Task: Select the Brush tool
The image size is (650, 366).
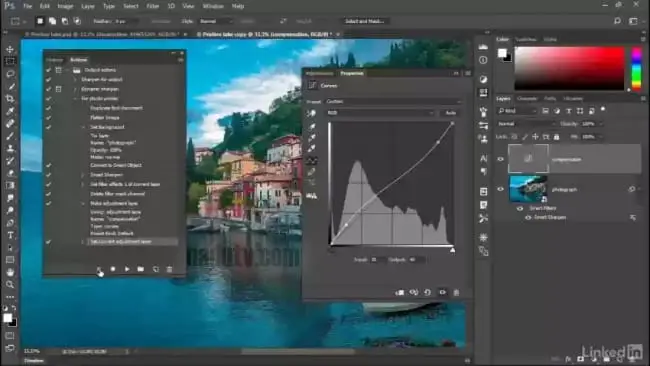Action: point(10,136)
